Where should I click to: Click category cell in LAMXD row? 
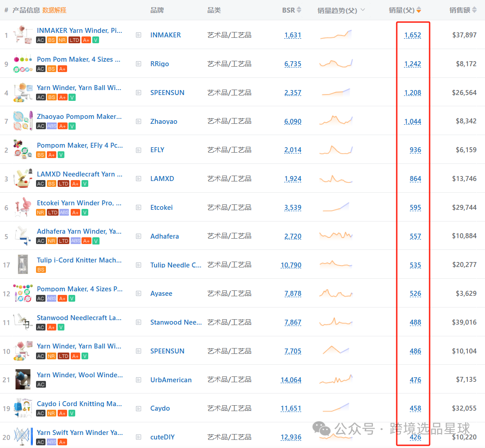click(x=229, y=179)
